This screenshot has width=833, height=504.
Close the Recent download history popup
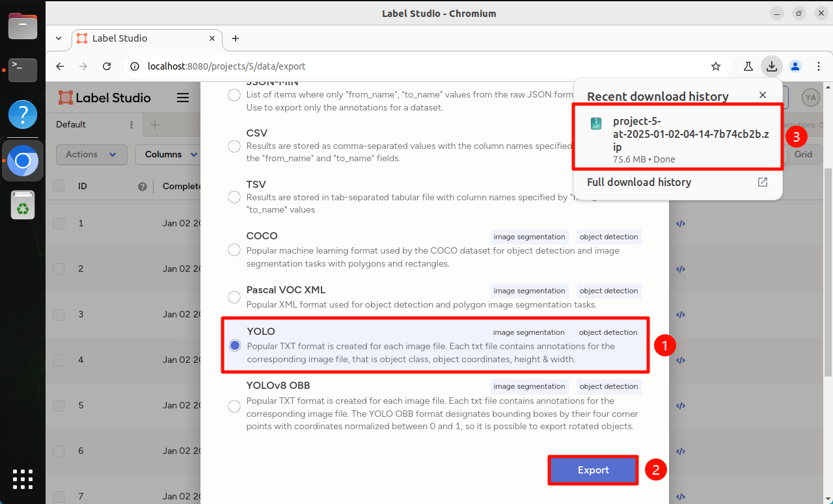pos(763,96)
